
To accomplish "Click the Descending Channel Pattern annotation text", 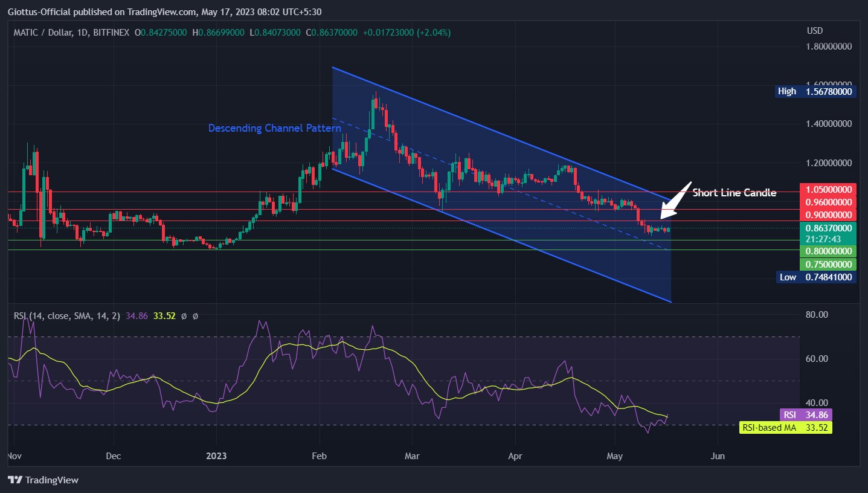I will (275, 128).
